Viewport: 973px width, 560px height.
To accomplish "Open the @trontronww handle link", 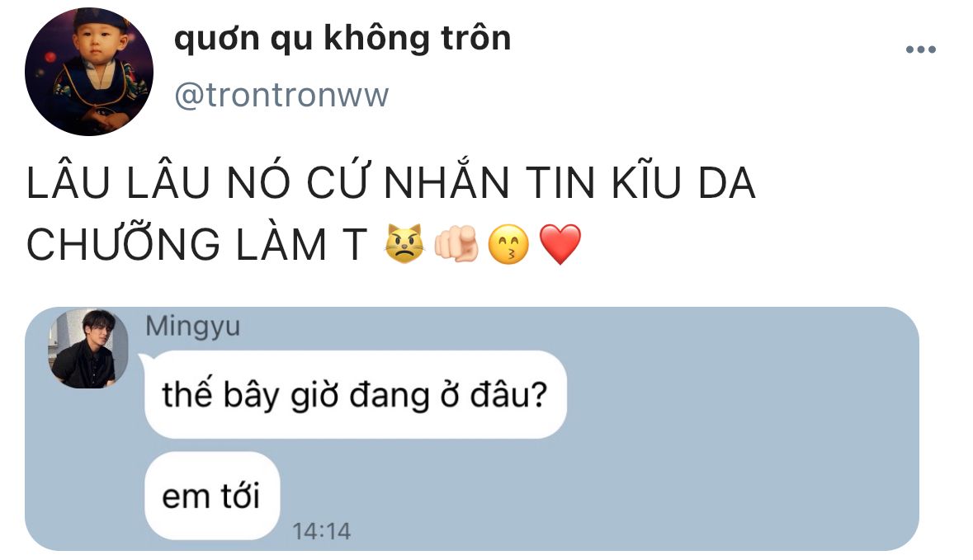I will [x=281, y=95].
